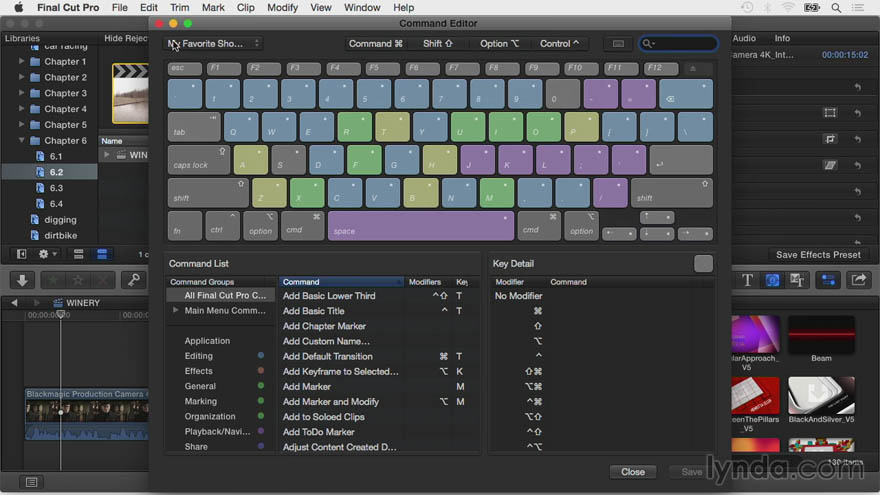The height and width of the screenshot is (495, 880).
Task: Click the command search field
Action: pos(678,43)
